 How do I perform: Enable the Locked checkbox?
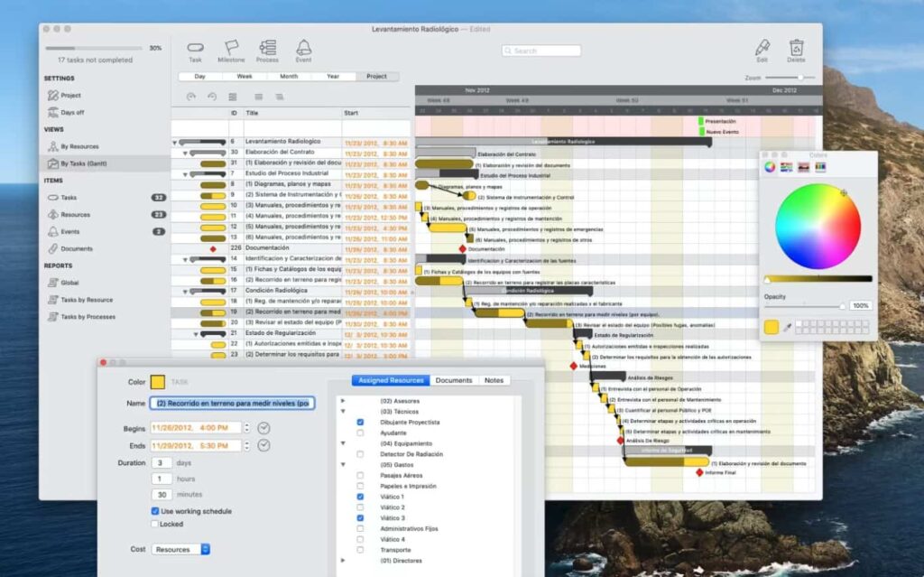click(x=154, y=523)
